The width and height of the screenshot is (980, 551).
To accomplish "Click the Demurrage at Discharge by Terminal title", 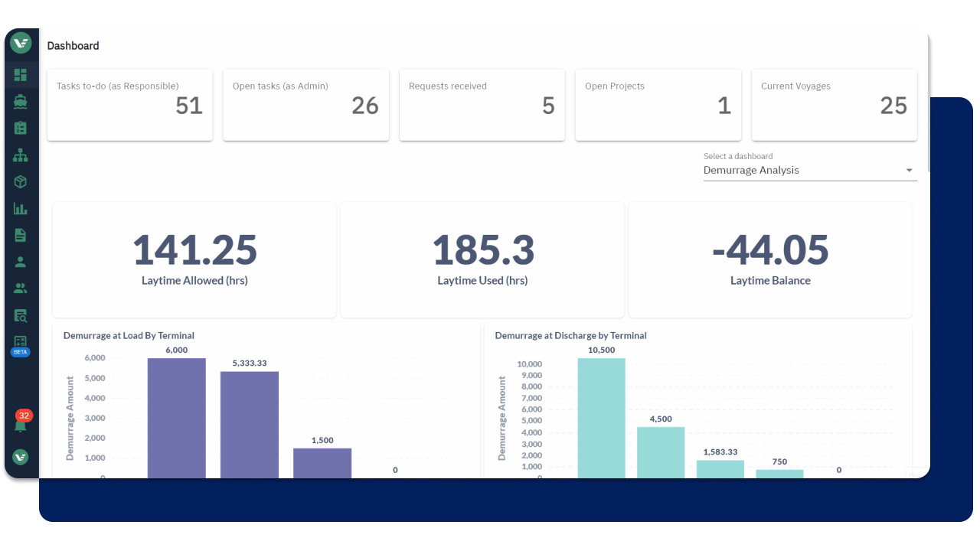I will [571, 335].
